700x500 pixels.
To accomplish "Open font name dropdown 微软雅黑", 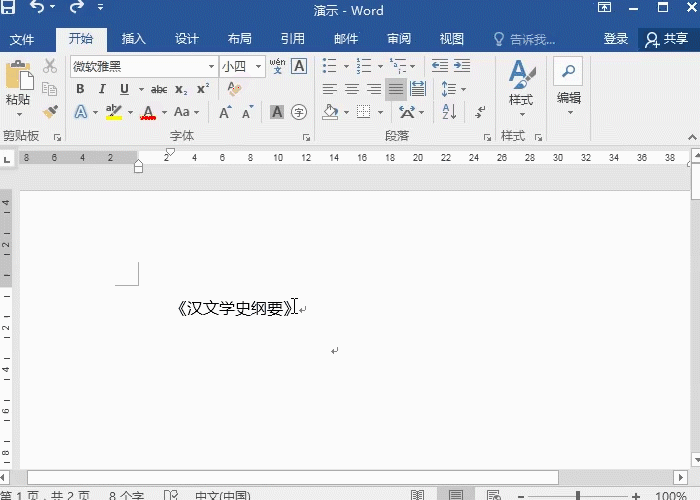I will click(211, 67).
